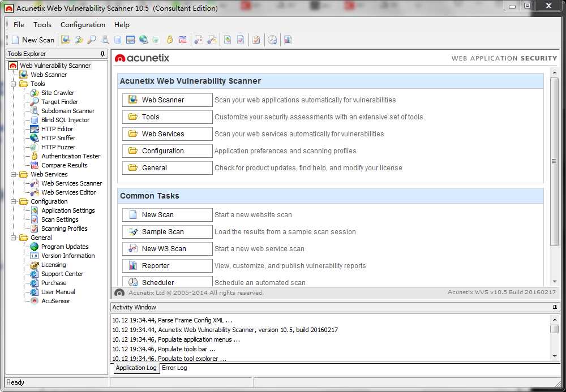This screenshot has width=566, height=392.
Task: Open the Help menu
Action: pyautogui.click(x=122, y=24)
